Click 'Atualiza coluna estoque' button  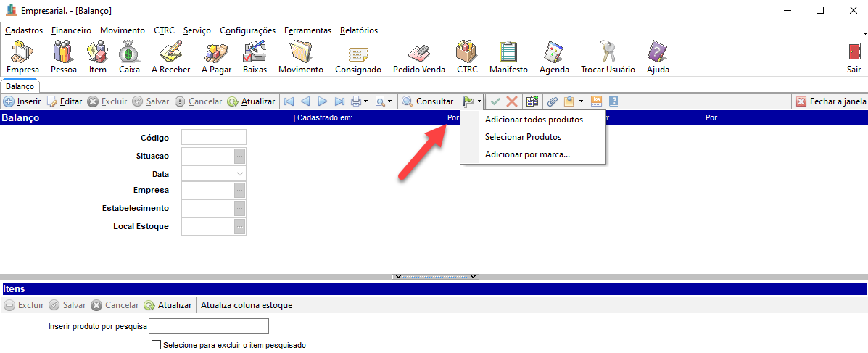(x=247, y=305)
